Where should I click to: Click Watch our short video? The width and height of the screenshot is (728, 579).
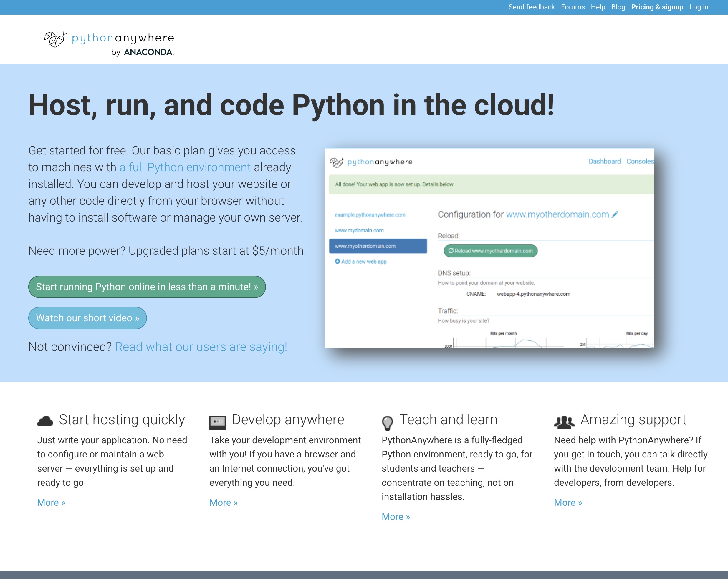pos(87,317)
